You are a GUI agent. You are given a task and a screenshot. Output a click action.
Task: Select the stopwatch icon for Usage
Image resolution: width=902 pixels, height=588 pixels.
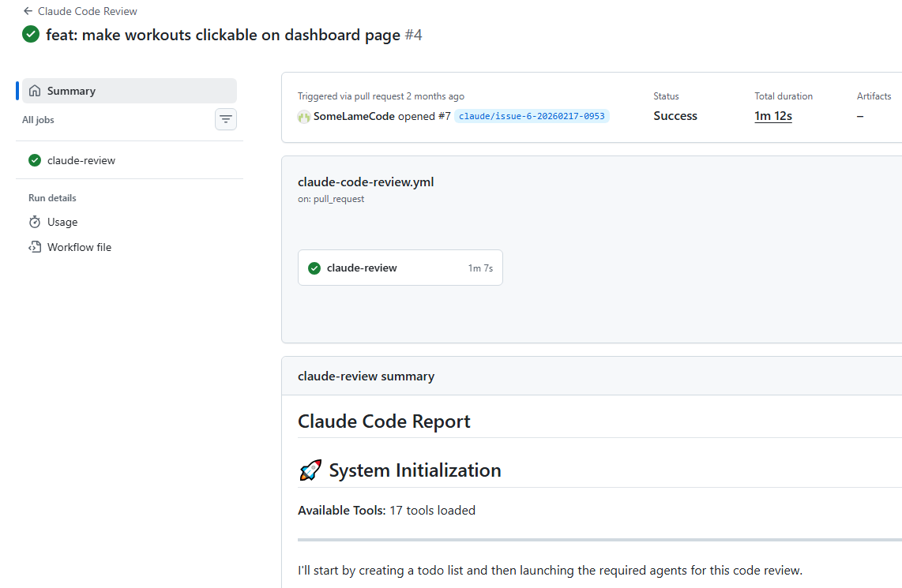pos(33,222)
